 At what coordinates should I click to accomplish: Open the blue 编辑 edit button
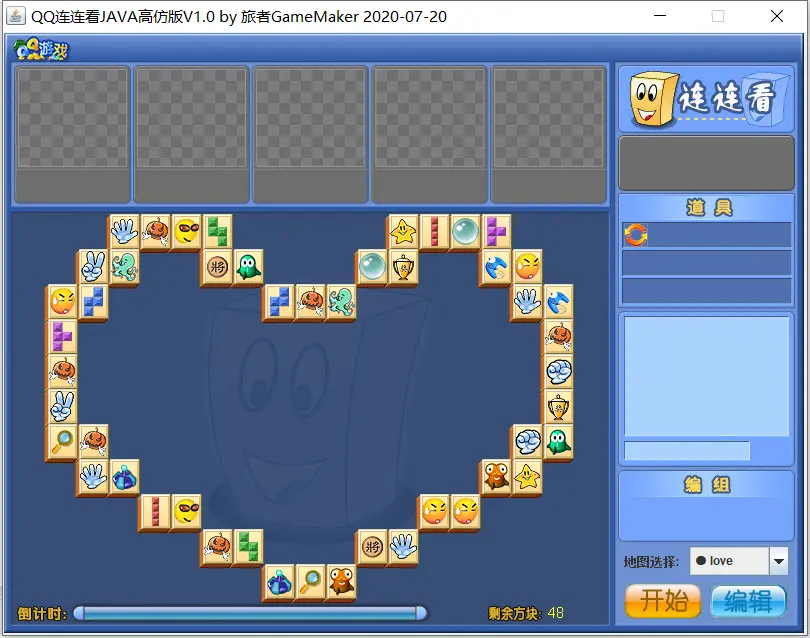click(748, 601)
